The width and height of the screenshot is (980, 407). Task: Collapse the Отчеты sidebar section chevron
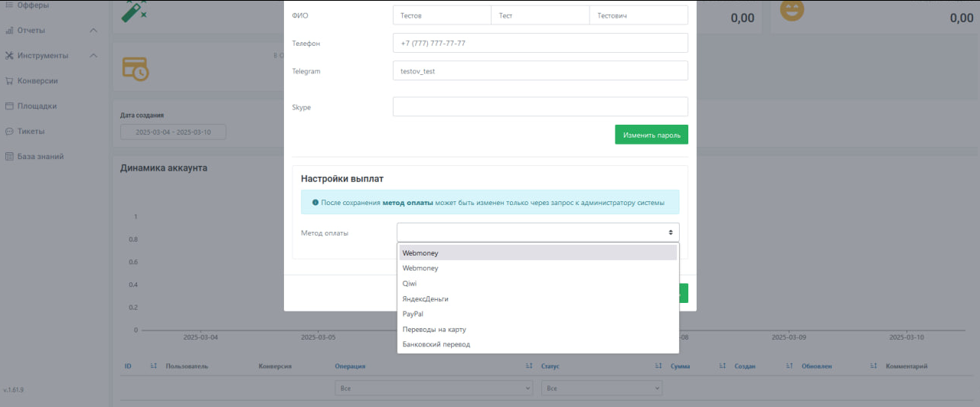point(93,31)
